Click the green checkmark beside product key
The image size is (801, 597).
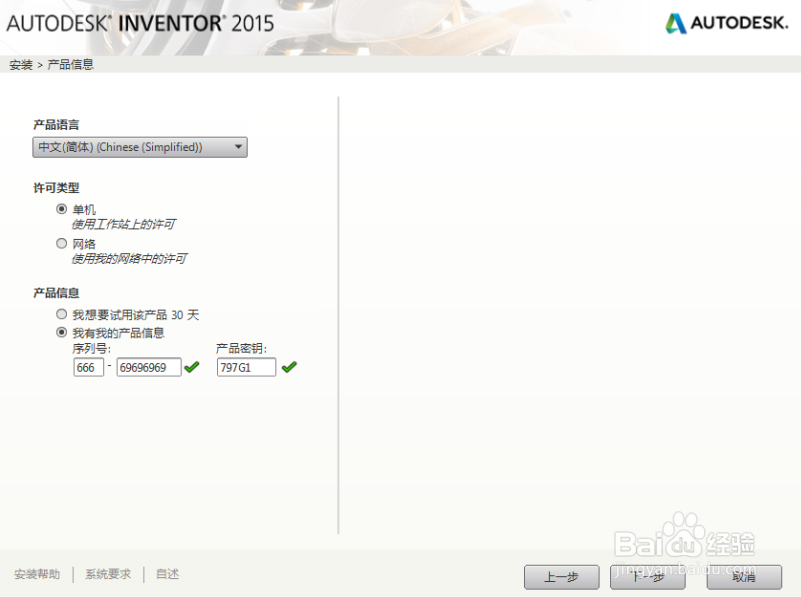point(289,367)
